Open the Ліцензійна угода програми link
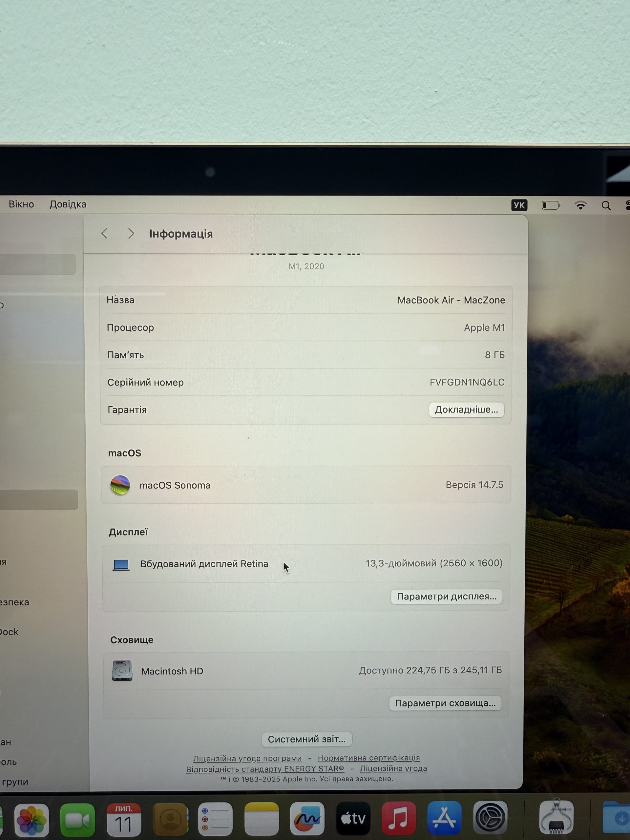Viewport: 630px width, 840px height. [x=248, y=758]
